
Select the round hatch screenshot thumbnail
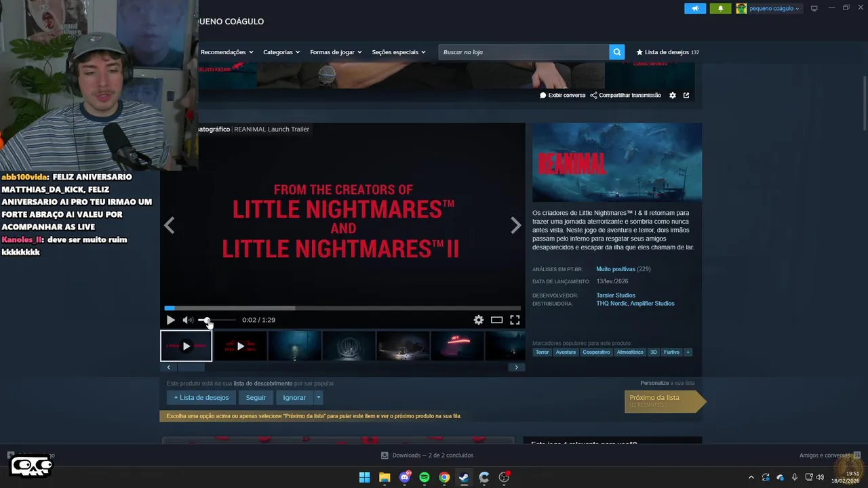[x=349, y=346]
